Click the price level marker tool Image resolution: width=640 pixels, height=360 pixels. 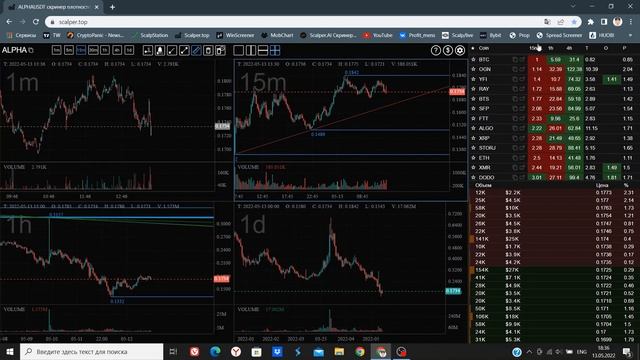point(148,50)
